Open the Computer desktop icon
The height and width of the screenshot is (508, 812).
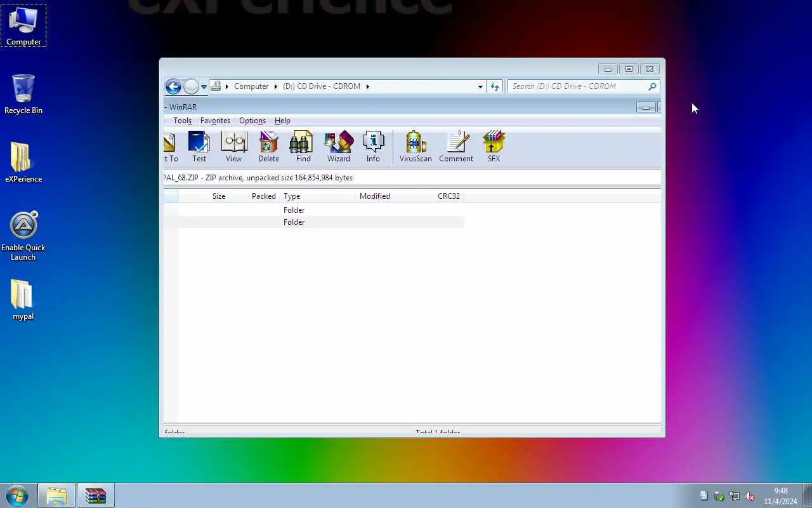tap(23, 25)
